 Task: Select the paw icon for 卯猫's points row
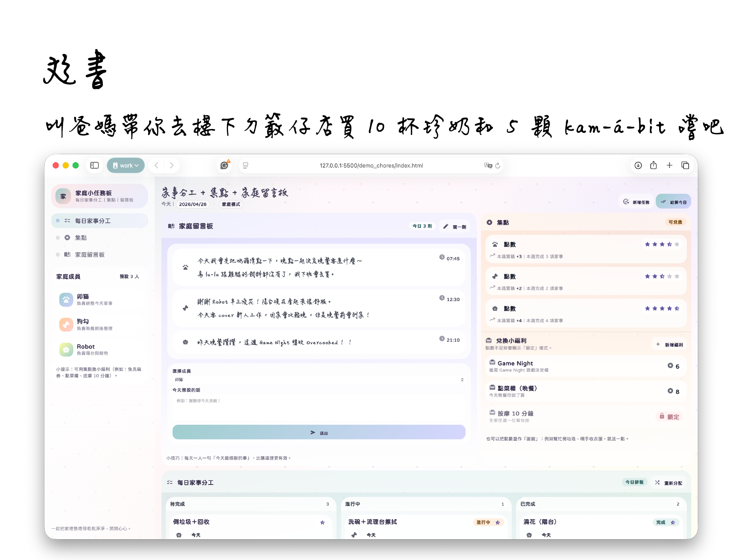coord(496,244)
